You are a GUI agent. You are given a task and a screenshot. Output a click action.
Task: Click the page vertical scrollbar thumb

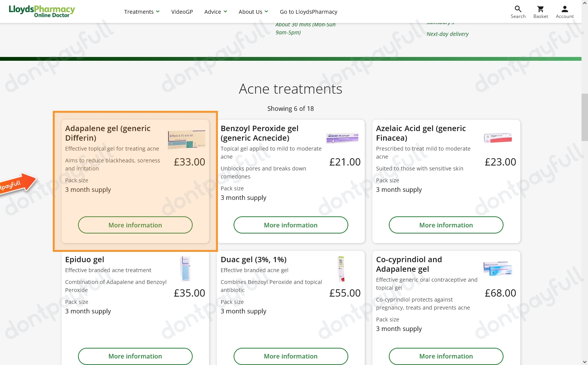tap(585, 117)
